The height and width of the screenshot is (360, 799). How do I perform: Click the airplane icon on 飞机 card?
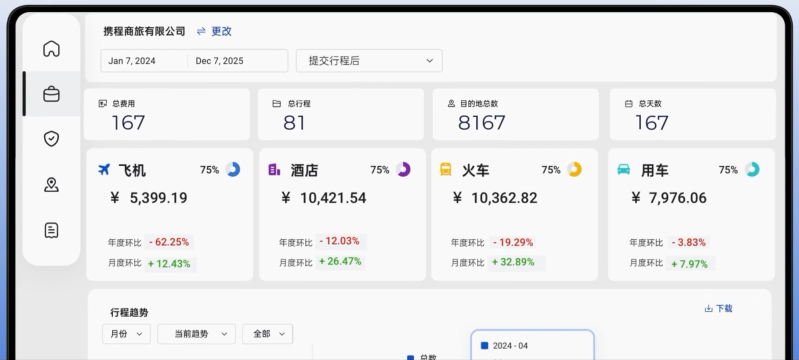(104, 169)
